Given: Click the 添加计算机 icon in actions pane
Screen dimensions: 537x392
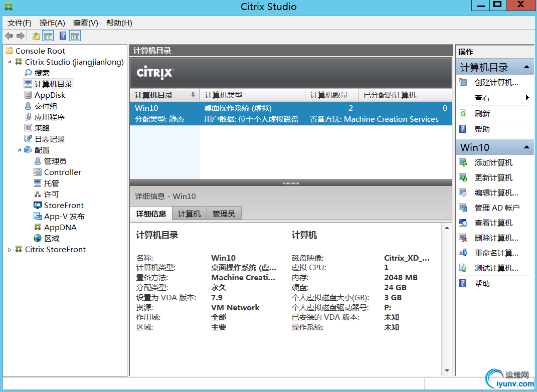Looking at the screenshot, I should 463,162.
